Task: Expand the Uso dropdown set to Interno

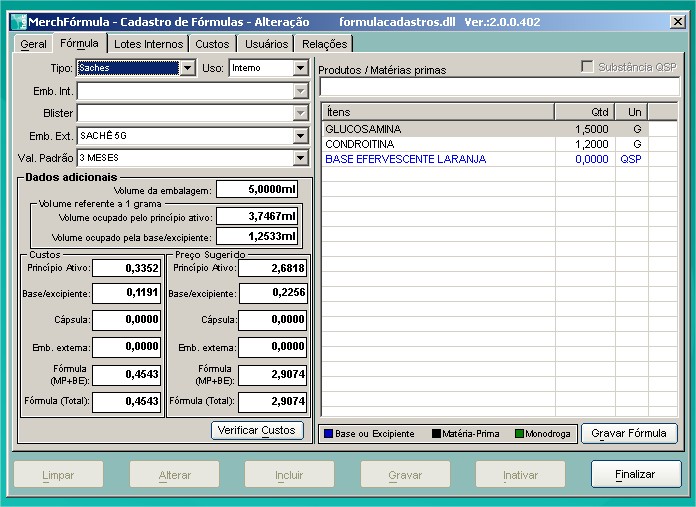Action: point(300,68)
